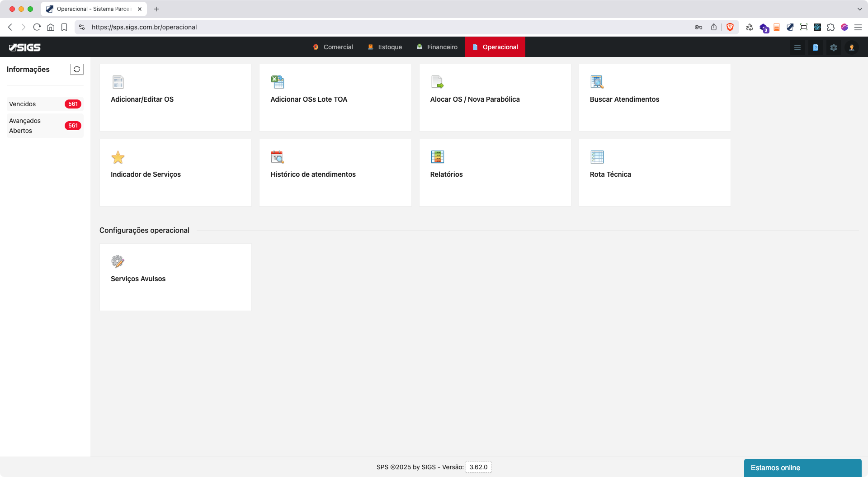This screenshot has height=477, width=868.
Task: Open the browser extensions puzzle icon
Action: point(831,27)
